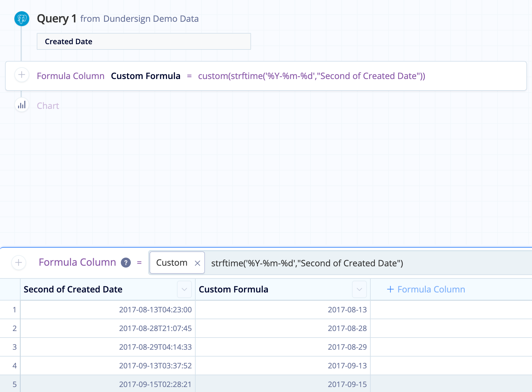Viewport: 532px width, 392px height.
Task: Select the Chart step label
Action: point(48,106)
